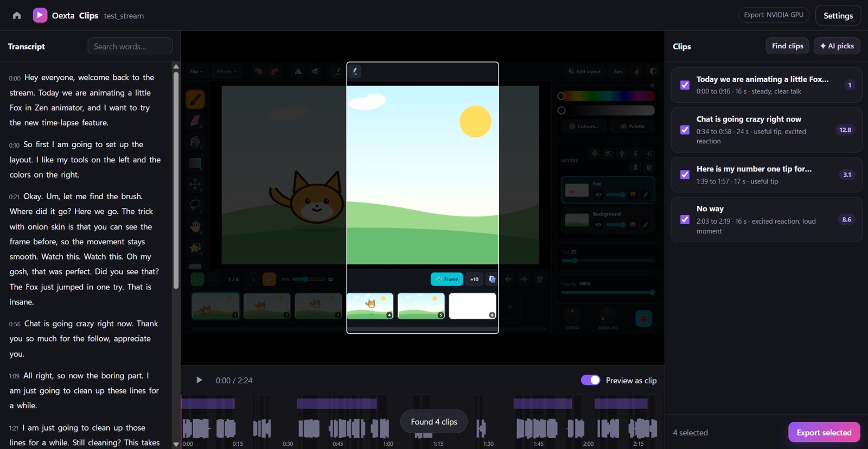
Task: Click the Export: NVIDIA GPU pill
Action: point(774,15)
